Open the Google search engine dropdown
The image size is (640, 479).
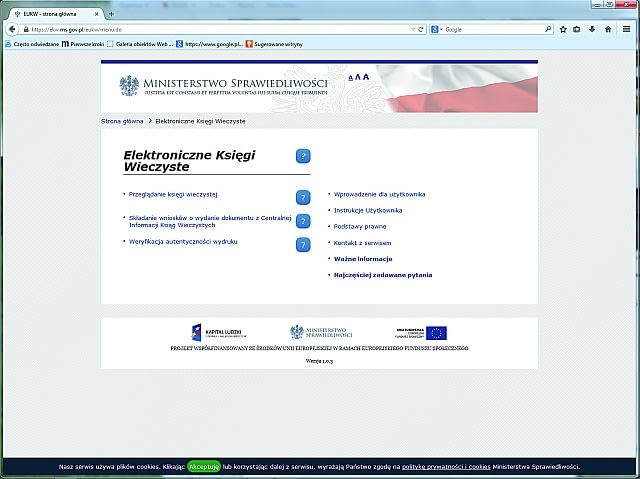437,29
